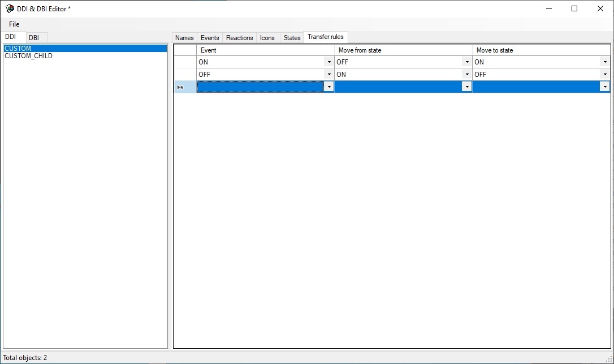Screen dimensions: 614x364
Task: Expand Event dropdown in first row
Action: (x=329, y=62)
